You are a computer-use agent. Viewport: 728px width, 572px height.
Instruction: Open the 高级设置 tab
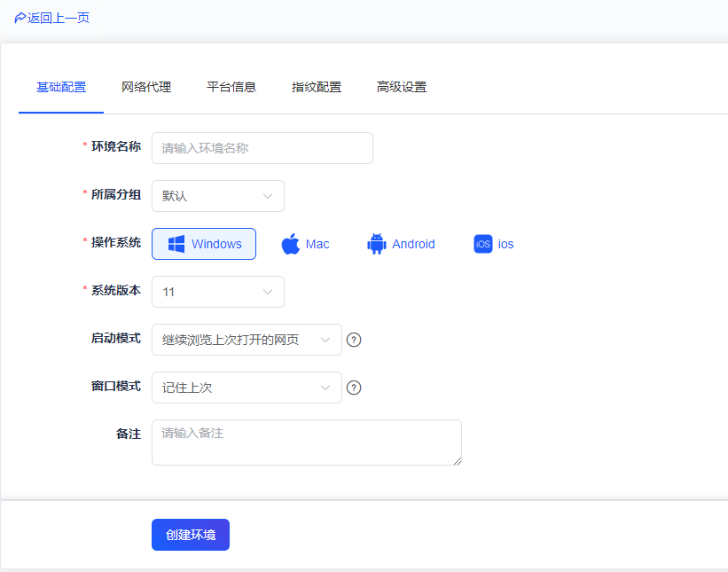402,87
